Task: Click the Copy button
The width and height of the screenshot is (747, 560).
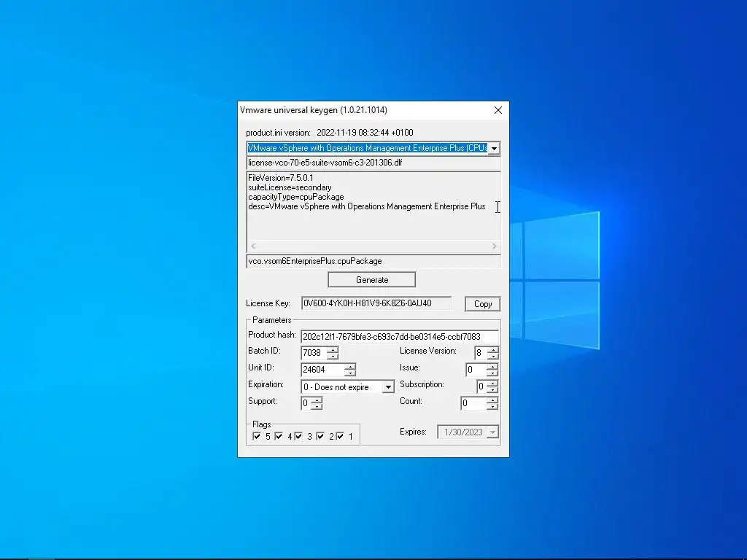Action: 483,304
